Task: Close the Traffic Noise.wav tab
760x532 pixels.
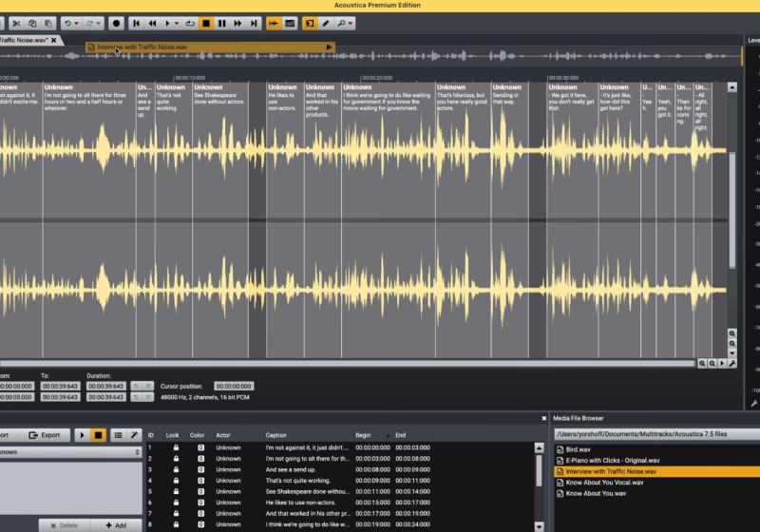Action: 54,40
